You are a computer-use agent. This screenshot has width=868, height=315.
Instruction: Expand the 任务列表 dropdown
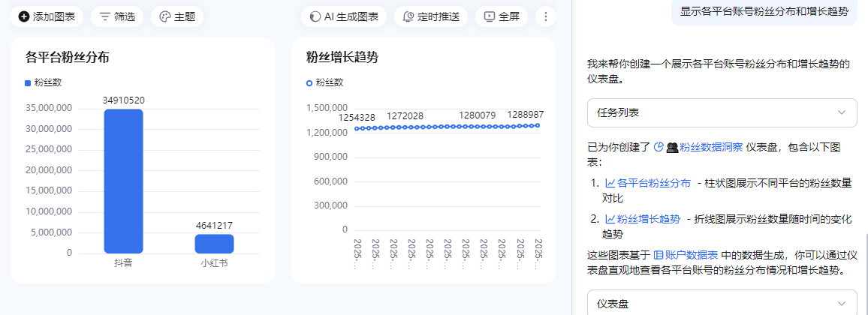click(x=722, y=112)
